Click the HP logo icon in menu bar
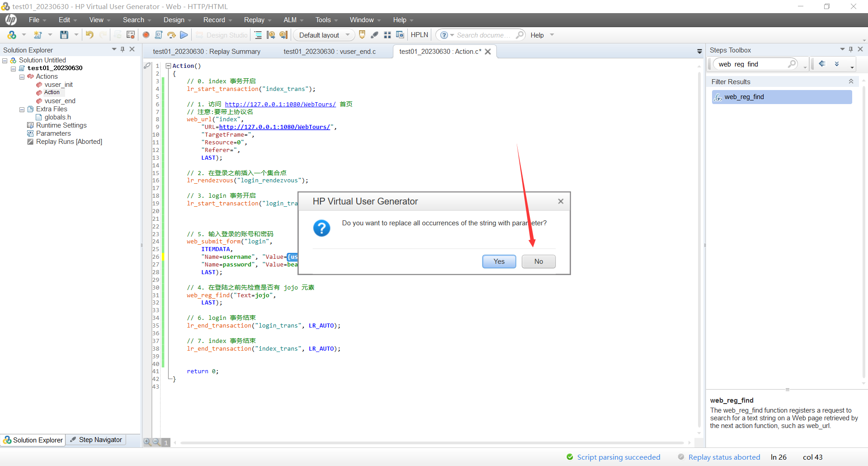Screen dimensions: 868x466 pos(11,19)
